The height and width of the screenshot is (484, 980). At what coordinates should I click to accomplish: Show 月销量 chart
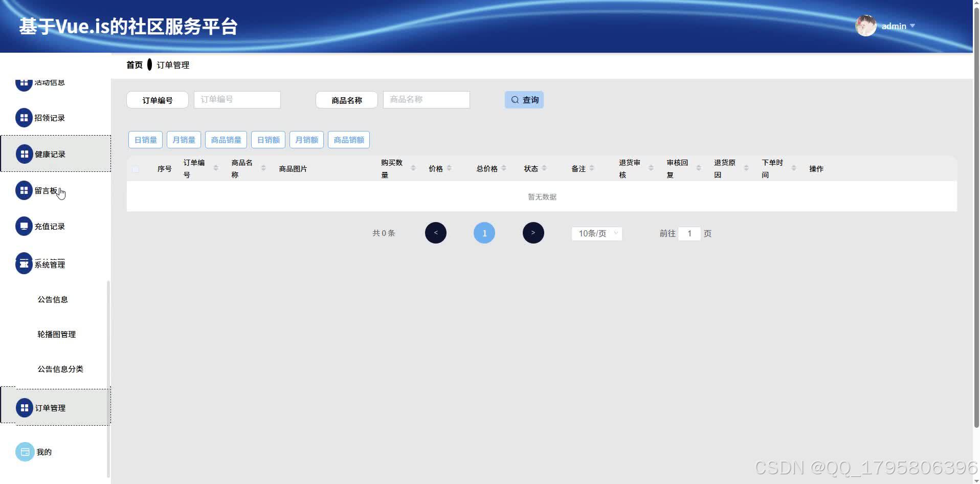pos(184,140)
